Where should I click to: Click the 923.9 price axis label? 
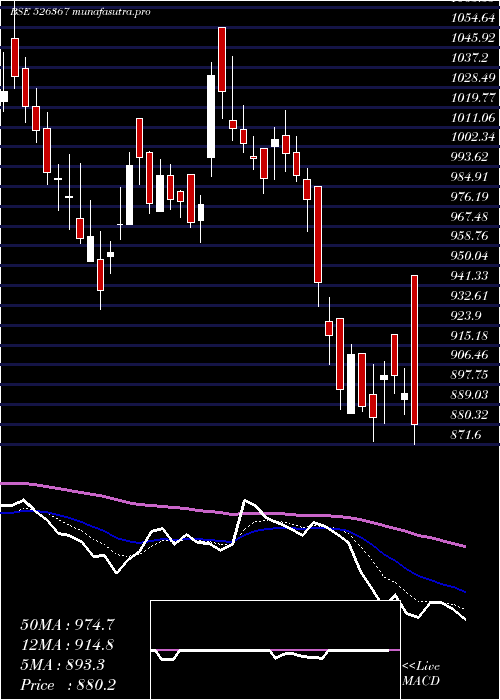tap(466, 316)
